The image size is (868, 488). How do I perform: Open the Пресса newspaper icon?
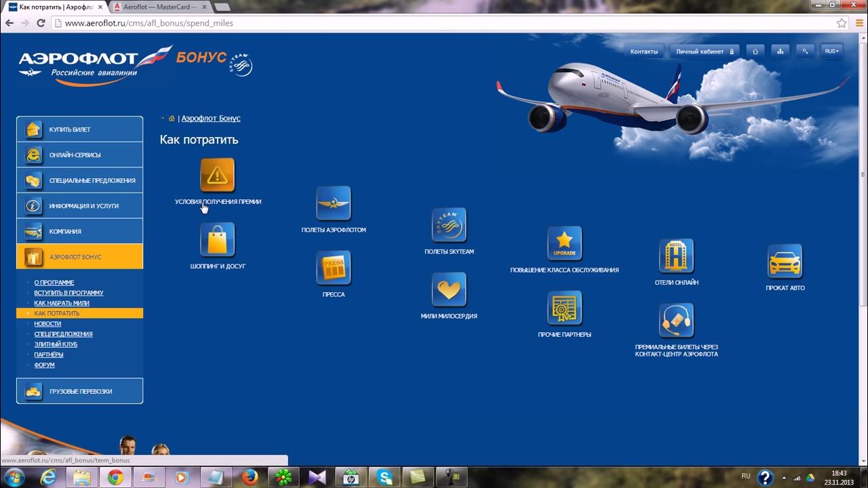coord(334,268)
